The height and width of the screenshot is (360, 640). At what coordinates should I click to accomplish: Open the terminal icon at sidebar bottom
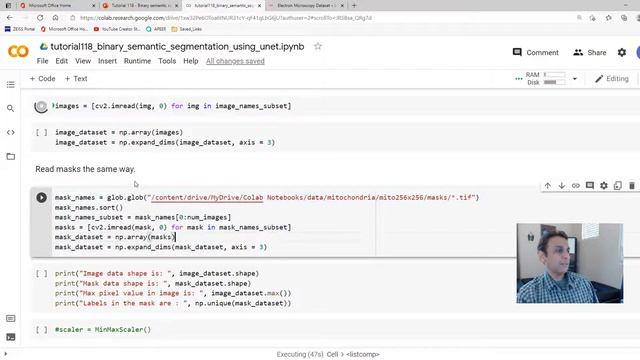11,337
